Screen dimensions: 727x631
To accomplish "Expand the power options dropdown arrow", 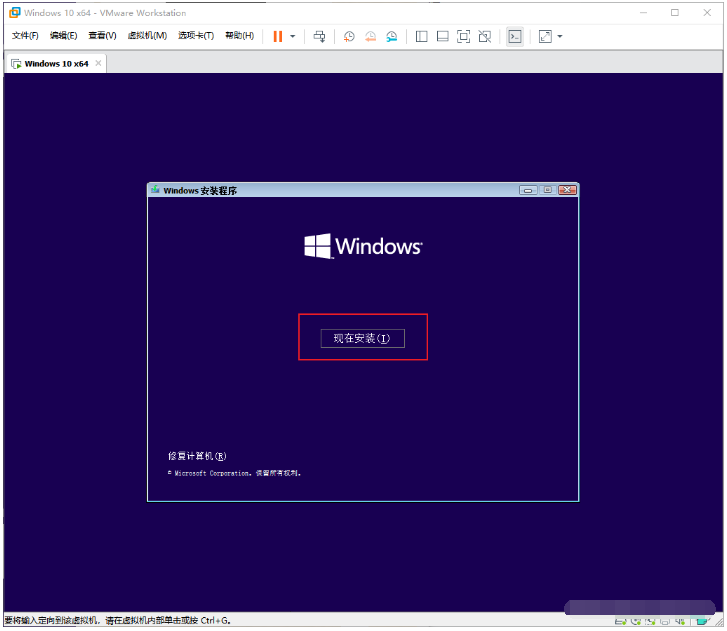I will (292, 36).
